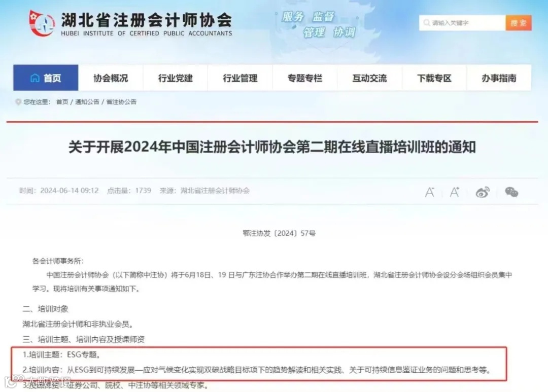Go to 省注协公告 breadcrumb link
548x392 pixels.
(121, 102)
